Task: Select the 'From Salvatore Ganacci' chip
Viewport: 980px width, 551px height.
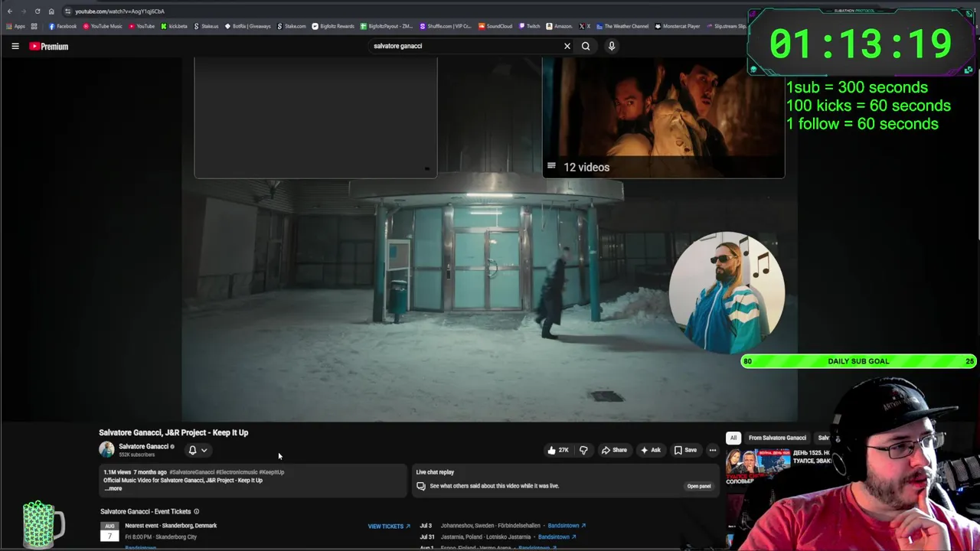Action: point(777,438)
